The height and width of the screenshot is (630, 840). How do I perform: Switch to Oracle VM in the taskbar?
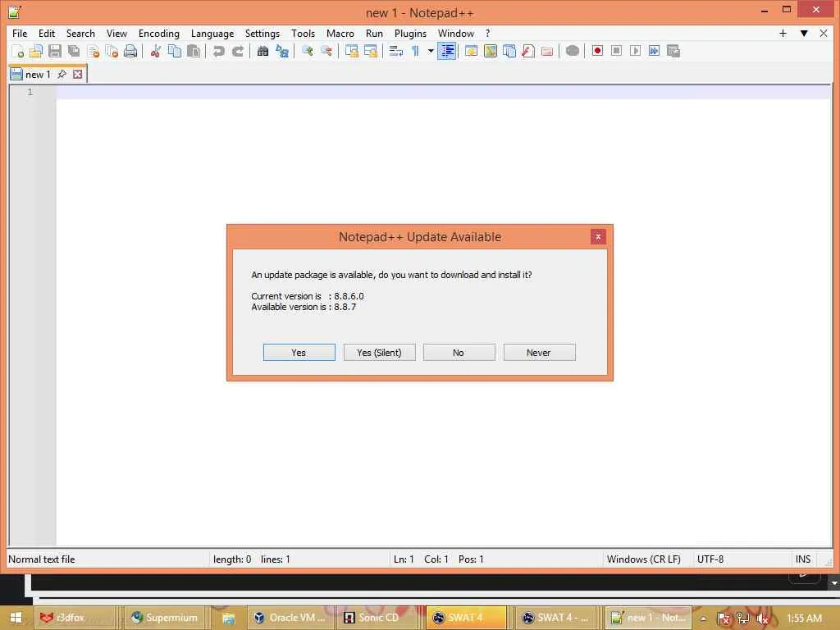(x=290, y=618)
